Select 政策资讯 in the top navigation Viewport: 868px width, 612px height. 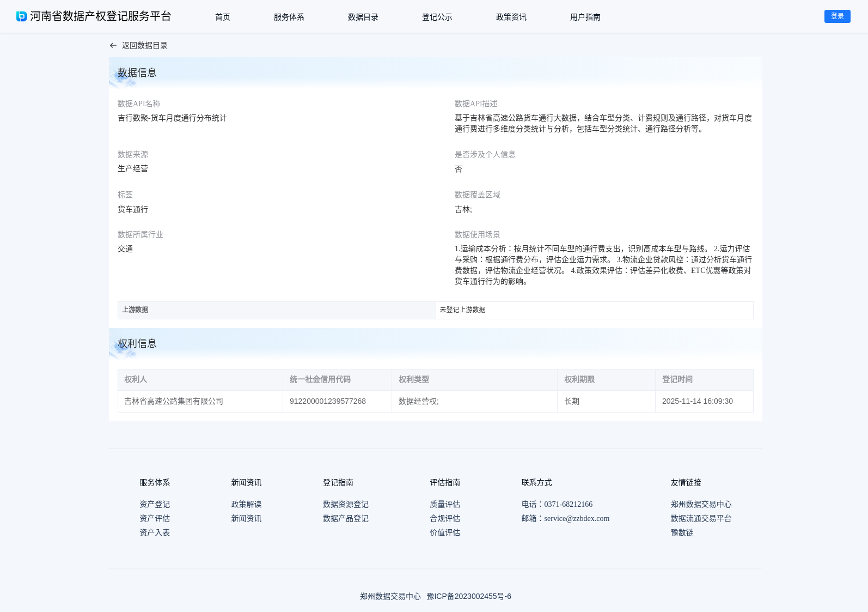(x=511, y=17)
